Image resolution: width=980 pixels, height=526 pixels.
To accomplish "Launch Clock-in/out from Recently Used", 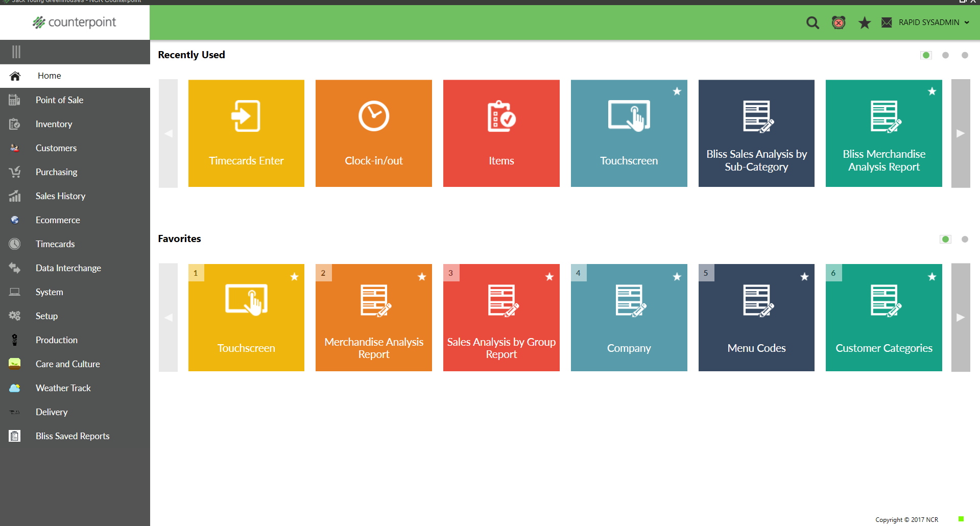I will [373, 133].
